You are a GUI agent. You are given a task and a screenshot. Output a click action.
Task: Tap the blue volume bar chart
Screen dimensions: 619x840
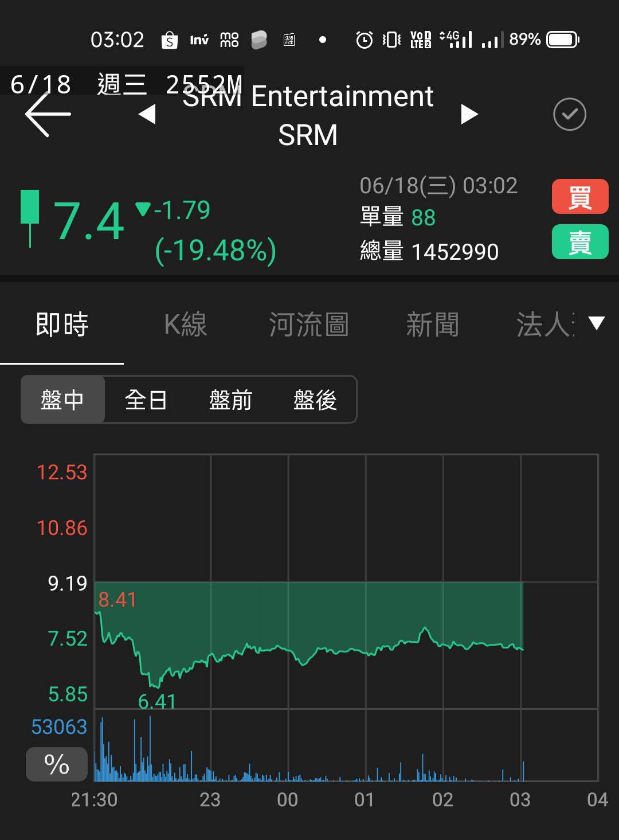tap(346, 745)
